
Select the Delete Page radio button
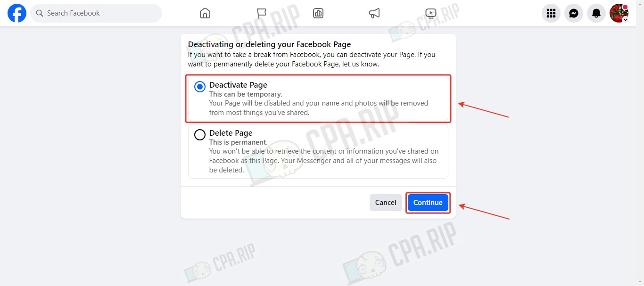[x=200, y=135]
